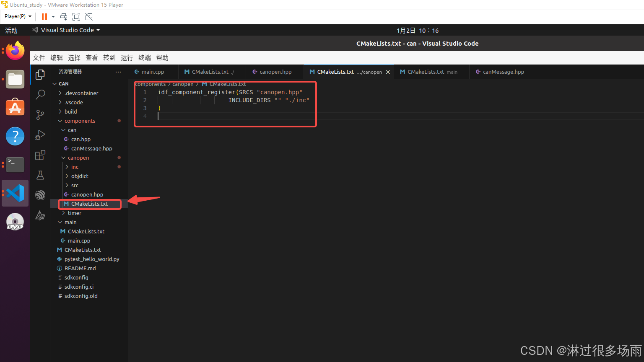Open the Search view in activity bar
Screen dimensions: 644x362
coord(40,95)
